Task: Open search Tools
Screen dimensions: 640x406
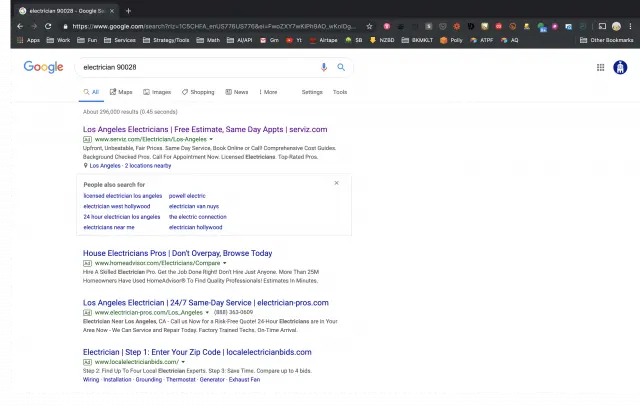Action: tap(340, 92)
